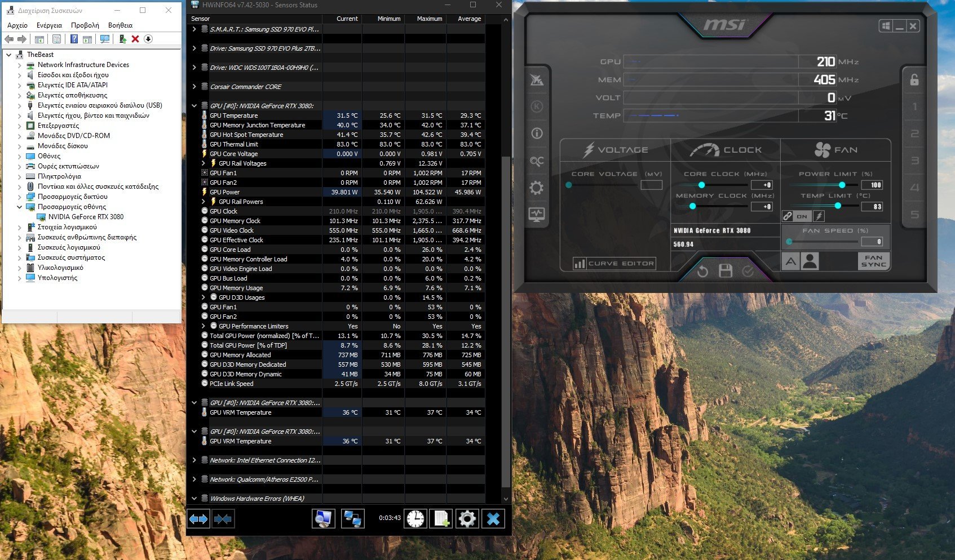Toggle user defined fan profile icon
The image size is (955, 560).
tap(810, 261)
